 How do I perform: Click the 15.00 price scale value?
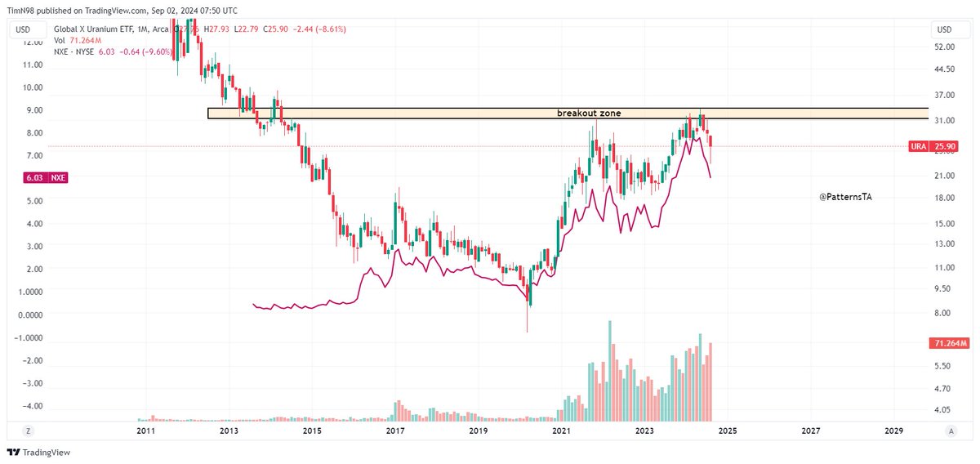click(x=945, y=223)
